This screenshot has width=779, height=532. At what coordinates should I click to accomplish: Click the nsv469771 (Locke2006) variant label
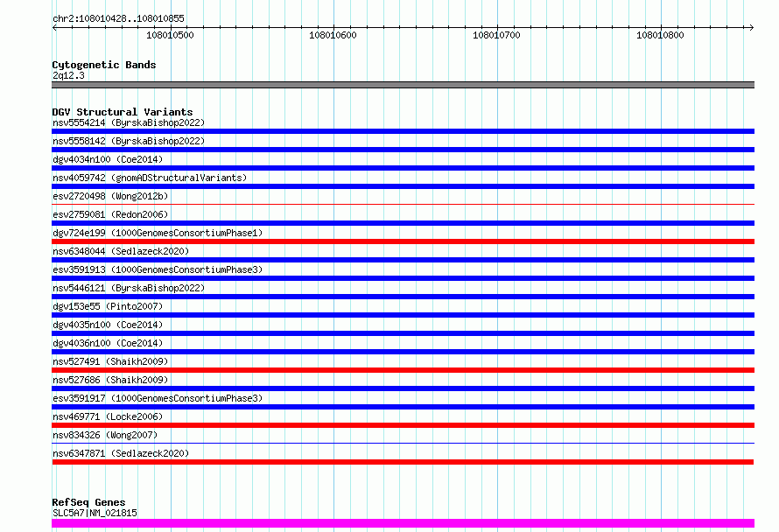point(108,416)
